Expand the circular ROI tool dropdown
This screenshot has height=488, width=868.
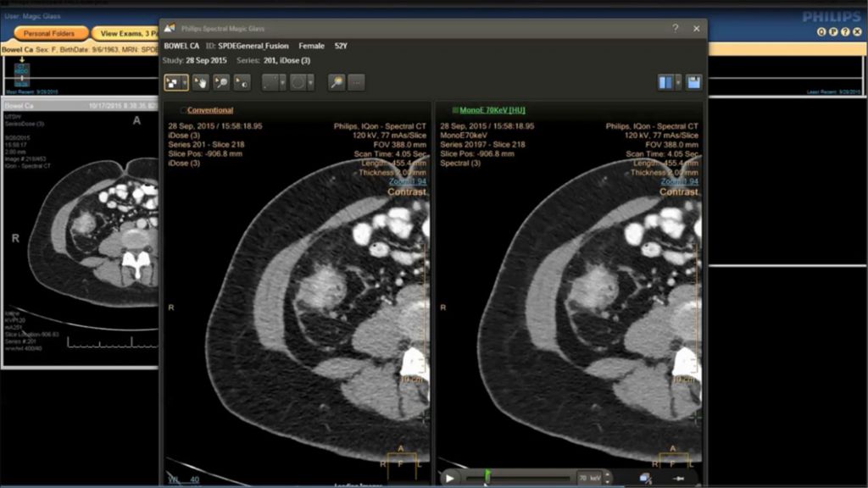pyautogui.click(x=310, y=83)
